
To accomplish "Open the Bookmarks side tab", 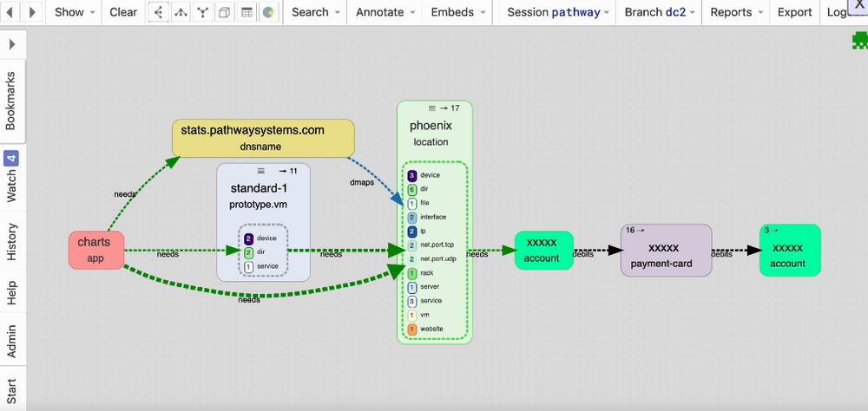I will click(11, 100).
